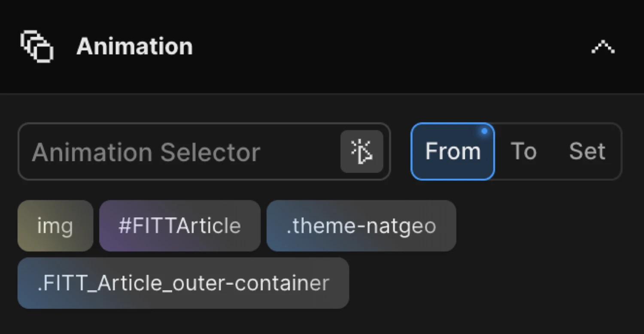Click the stacked squares icon beside Animation
The height and width of the screenshot is (334, 644).
coord(36,46)
